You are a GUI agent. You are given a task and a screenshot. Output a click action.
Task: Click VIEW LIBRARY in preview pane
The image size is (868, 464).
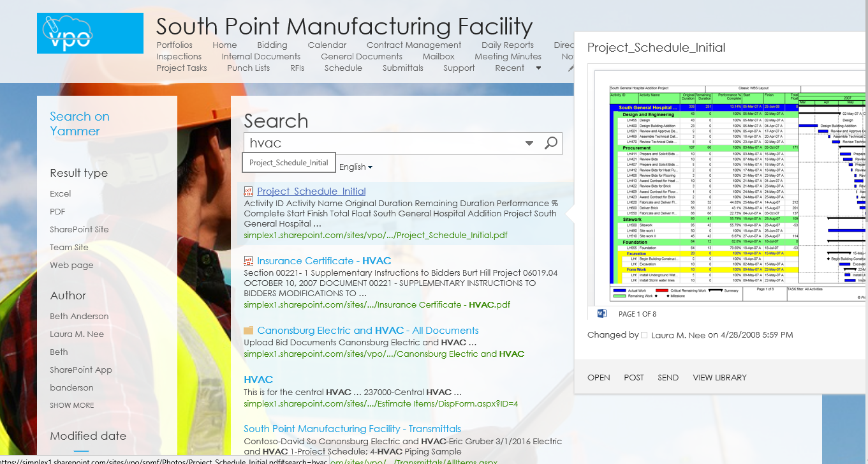(x=719, y=378)
